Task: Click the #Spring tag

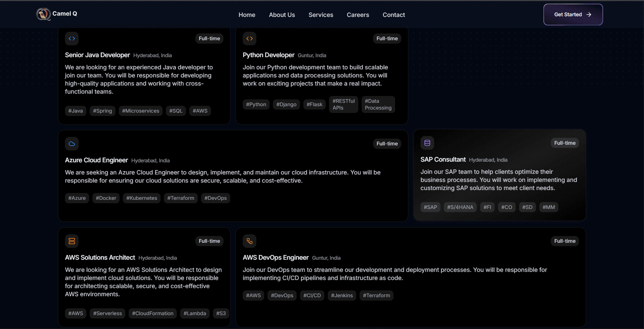Action: (103, 111)
